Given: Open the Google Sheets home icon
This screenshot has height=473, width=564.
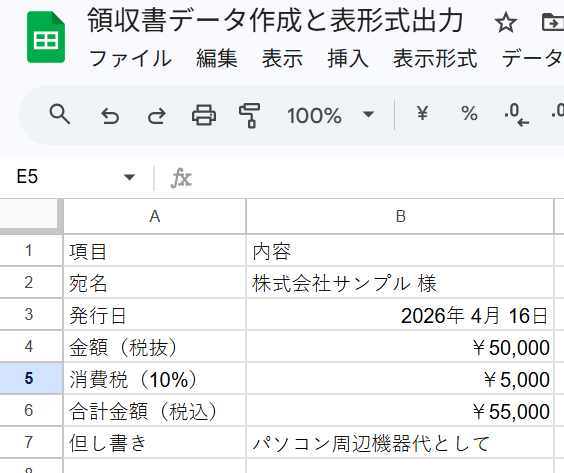Looking at the screenshot, I should pyautogui.click(x=46, y=37).
